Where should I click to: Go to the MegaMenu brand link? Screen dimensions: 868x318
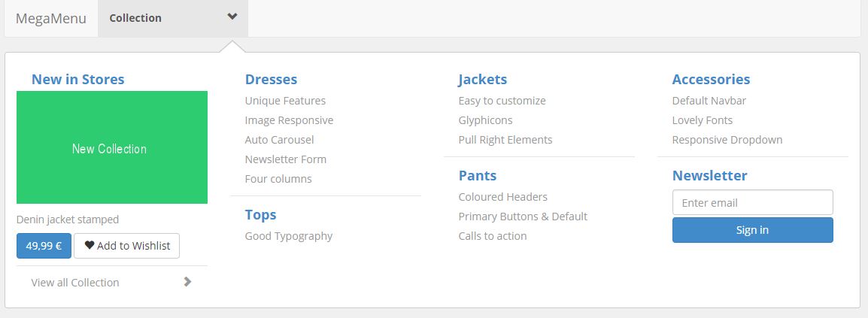[x=51, y=18]
